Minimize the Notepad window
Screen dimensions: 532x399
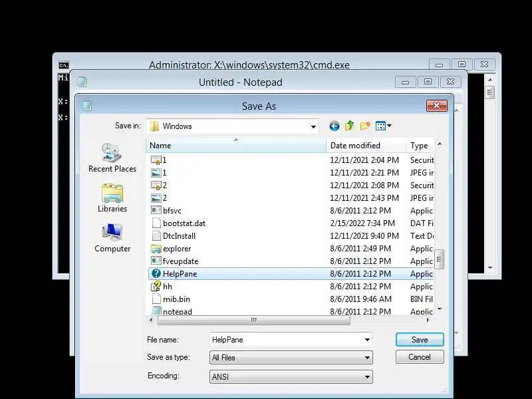[406, 82]
